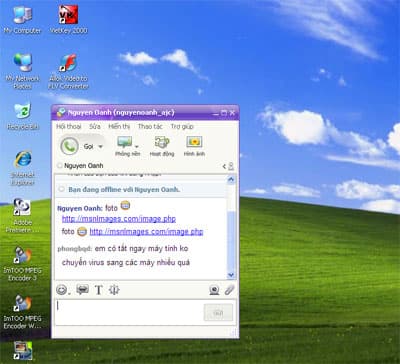
Task: Click the green phone call icon
Action: 70,146
